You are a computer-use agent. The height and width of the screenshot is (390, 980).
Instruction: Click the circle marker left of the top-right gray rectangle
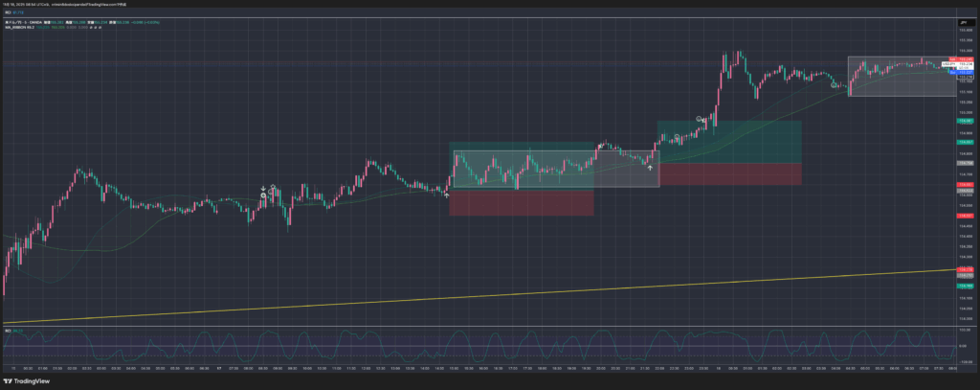(x=833, y=85)
